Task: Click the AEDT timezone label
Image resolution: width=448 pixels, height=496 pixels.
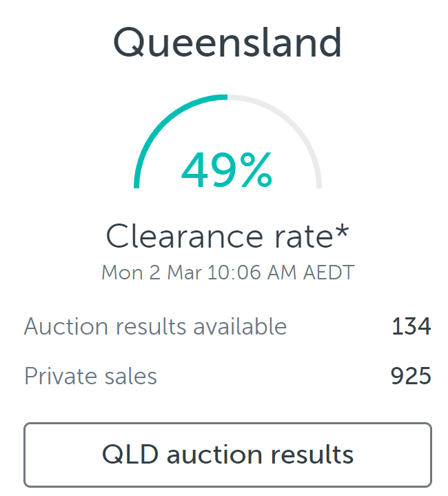Action: pos(329,272)
